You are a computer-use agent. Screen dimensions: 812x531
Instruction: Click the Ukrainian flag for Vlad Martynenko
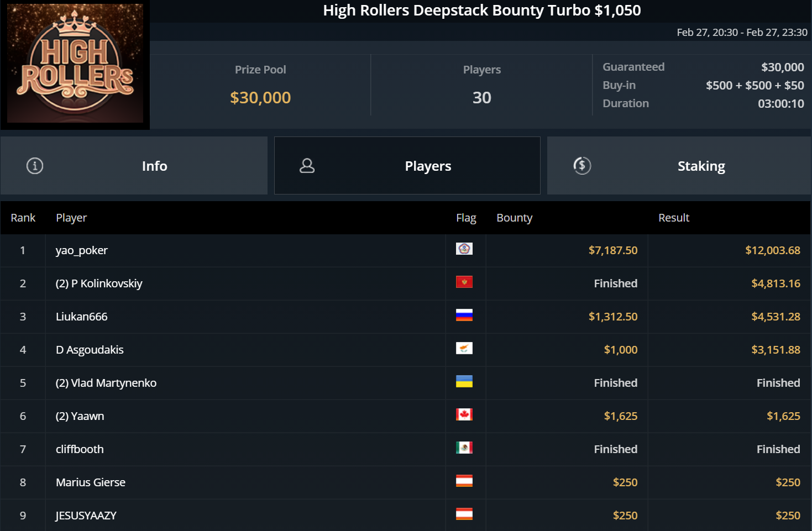click(x=464, y=382)
